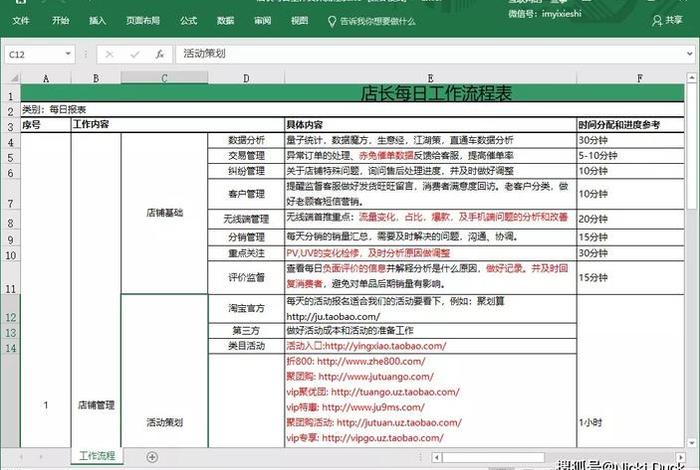Open the 插入 ribbon tab

(x=97, y=21)
